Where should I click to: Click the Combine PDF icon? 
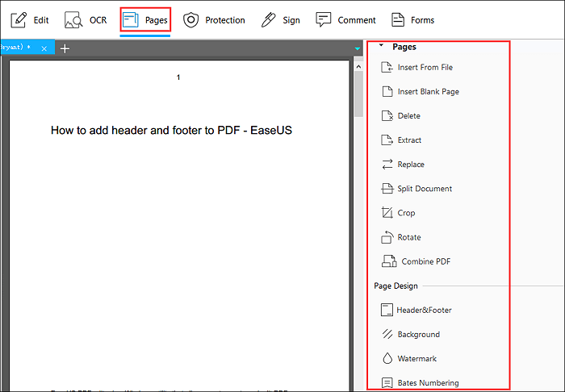point(389,261)
